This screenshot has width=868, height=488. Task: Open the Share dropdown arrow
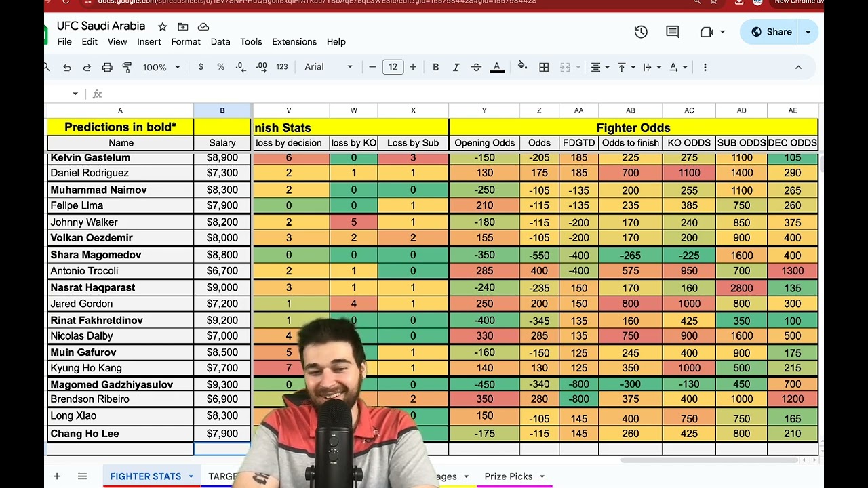808,32
